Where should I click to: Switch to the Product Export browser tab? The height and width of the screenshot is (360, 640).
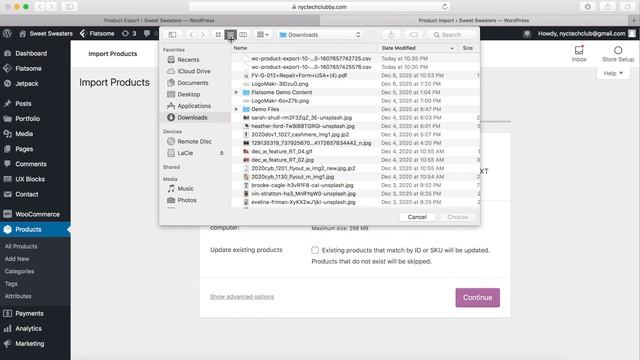[x=159, y=20]
